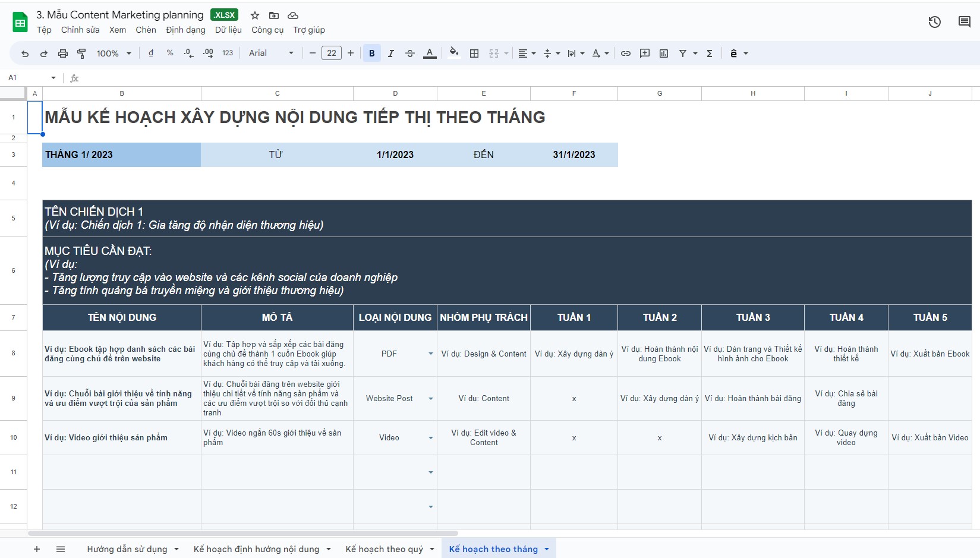980x558 pixels.
Task: Insert chart icon
Action: [x=664, y=53]
